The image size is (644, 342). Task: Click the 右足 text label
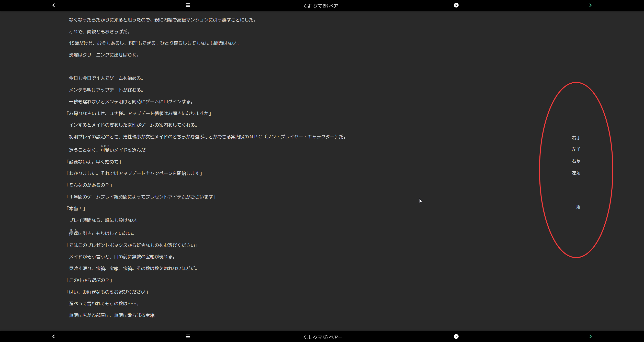click(576, 161)
